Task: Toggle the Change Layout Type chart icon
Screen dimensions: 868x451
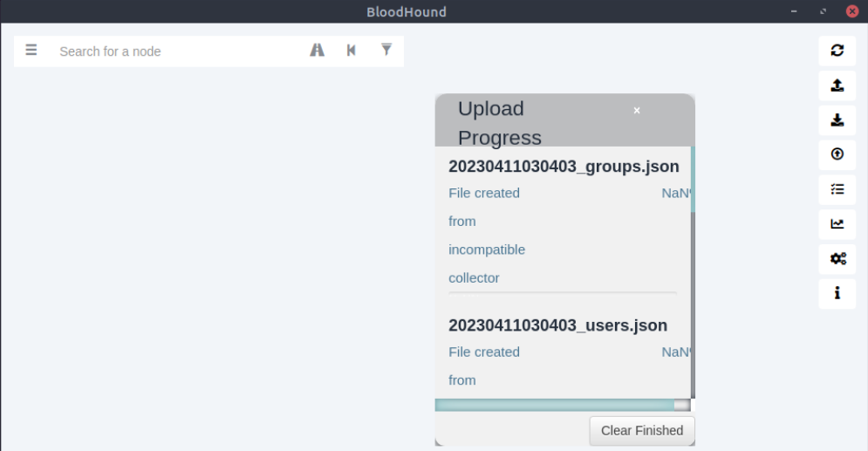Action: point(837,224)
